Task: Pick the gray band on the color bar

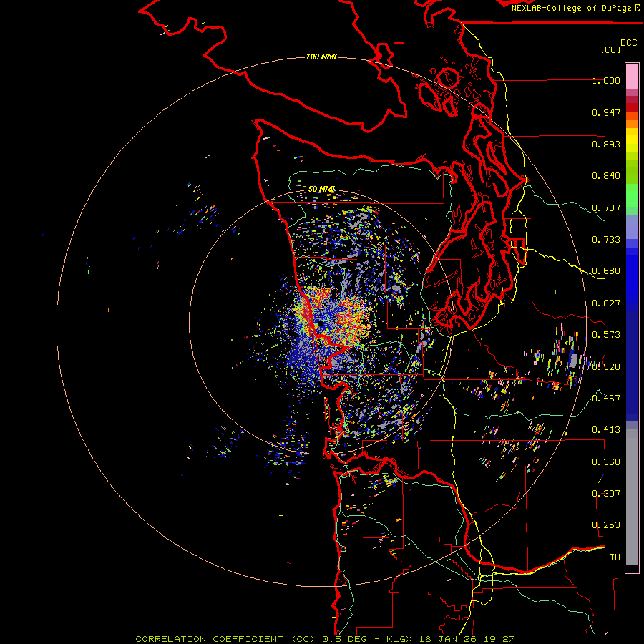Action: point(632,497)
